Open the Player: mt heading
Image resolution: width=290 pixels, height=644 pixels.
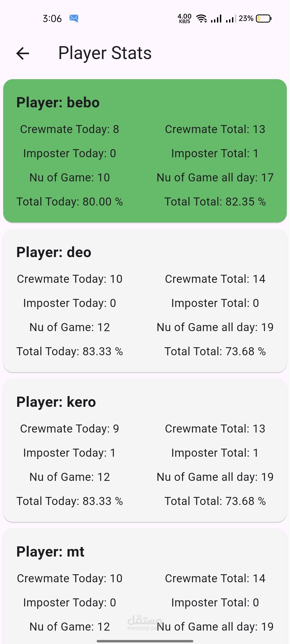[x=50, y=552]
